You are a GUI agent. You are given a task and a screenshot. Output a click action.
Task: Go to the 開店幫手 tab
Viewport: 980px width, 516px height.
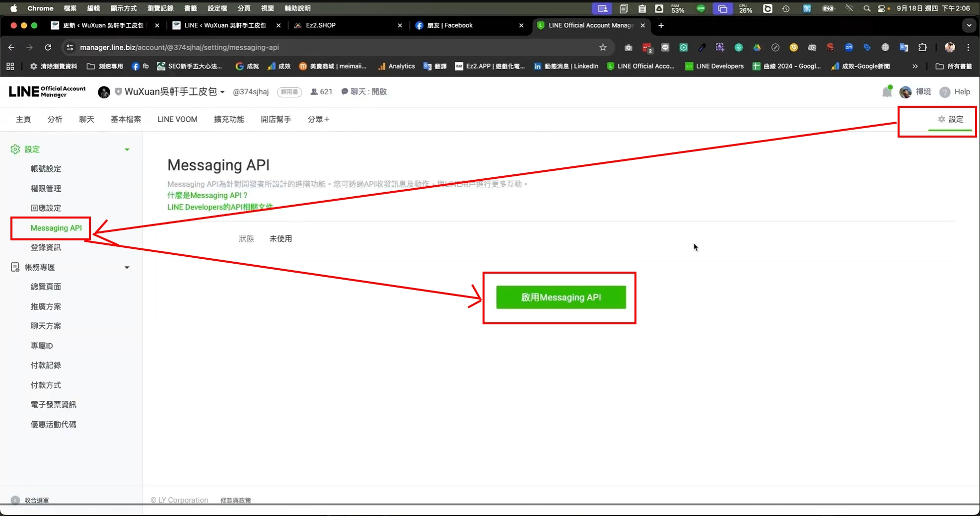click(276, 119)
